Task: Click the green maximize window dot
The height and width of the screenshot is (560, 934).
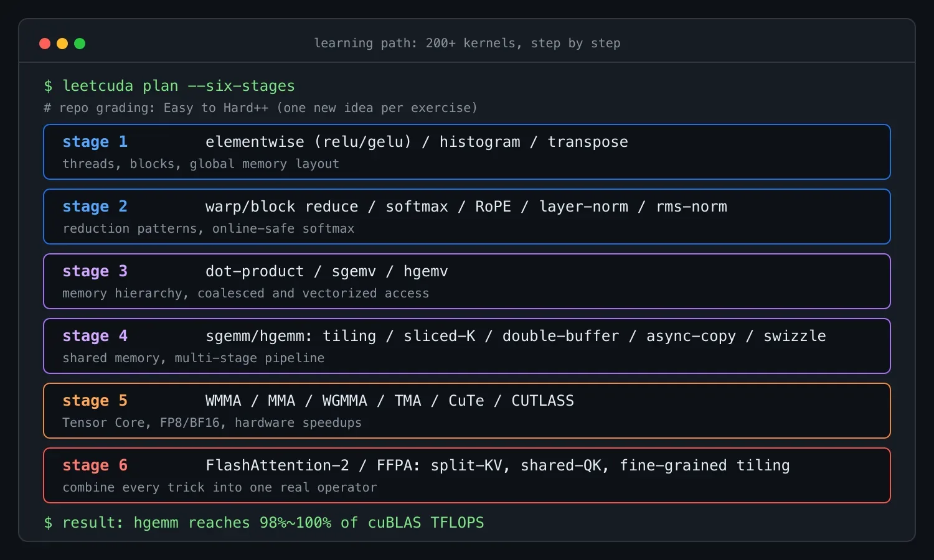Action: [80, 44]
